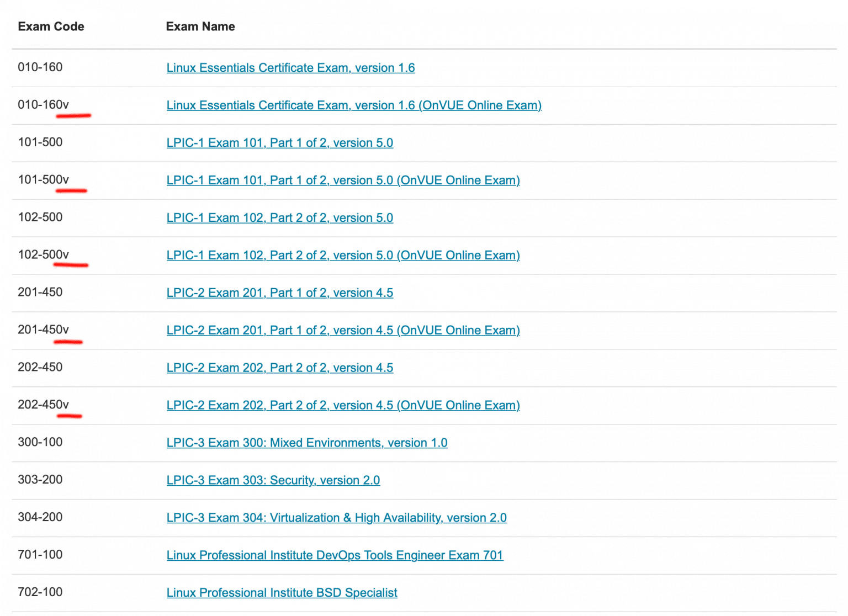848x616 pixels.
Task: Open LPIC-3 Exam 304 Virtualization & High Availability
Action: point(336,518)
